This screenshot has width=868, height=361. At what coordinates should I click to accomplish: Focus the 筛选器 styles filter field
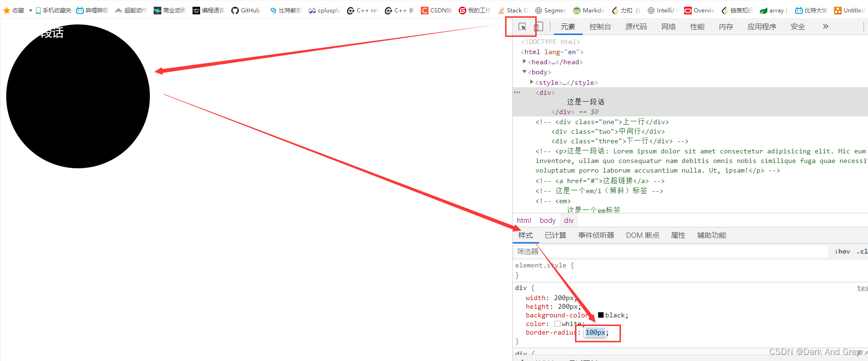pos(671,251)
